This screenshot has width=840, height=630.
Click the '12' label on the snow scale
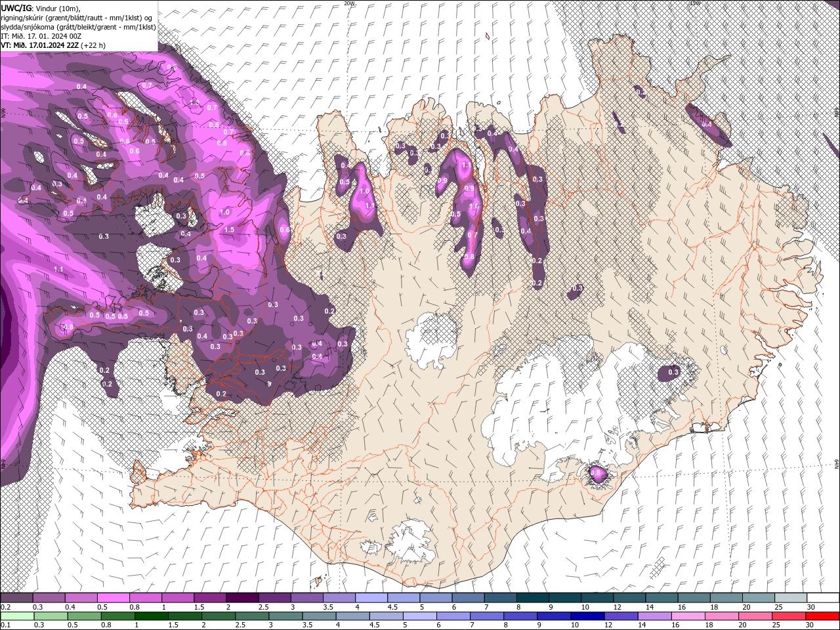[617, 607]
